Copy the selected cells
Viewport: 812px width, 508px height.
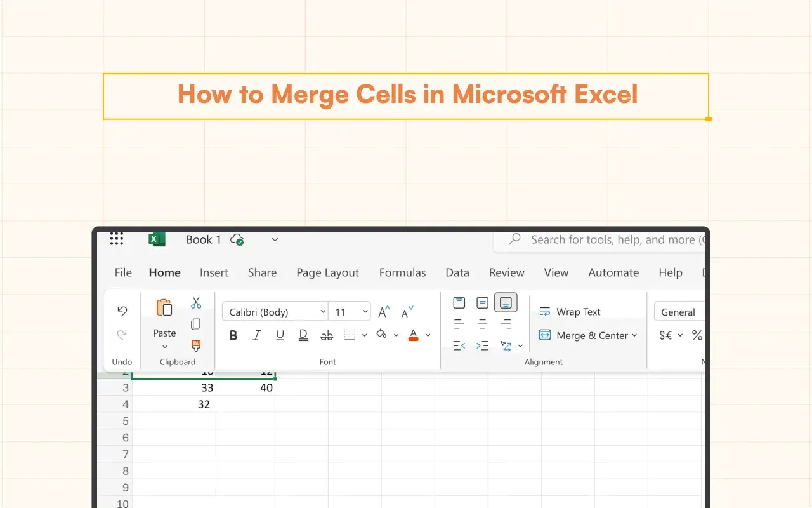pos(196,324)
